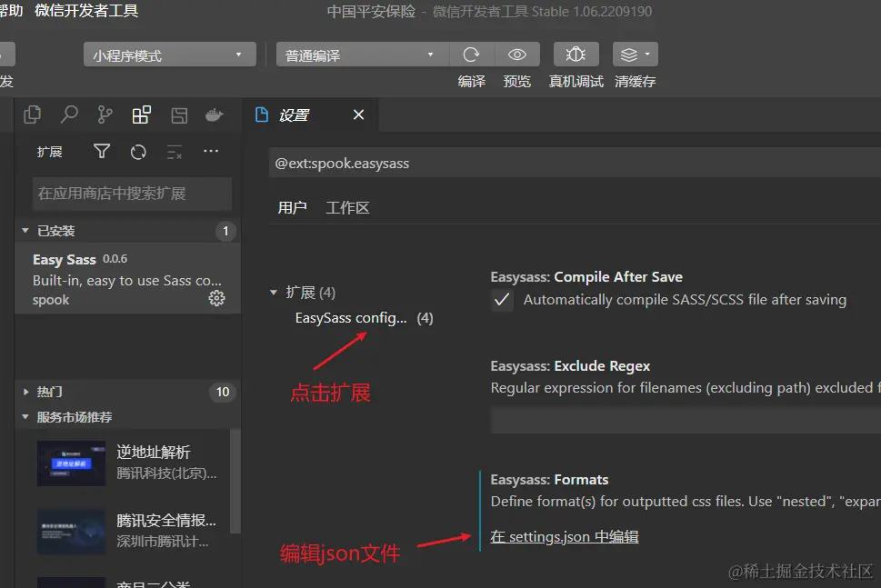
Task: Open the Search magnifier panel icon
Action: pos(69,115)
